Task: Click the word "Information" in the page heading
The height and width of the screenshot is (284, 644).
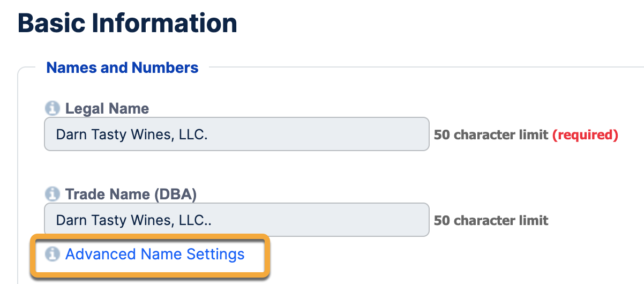Action: pyautogui.click(x=168, y=24)
